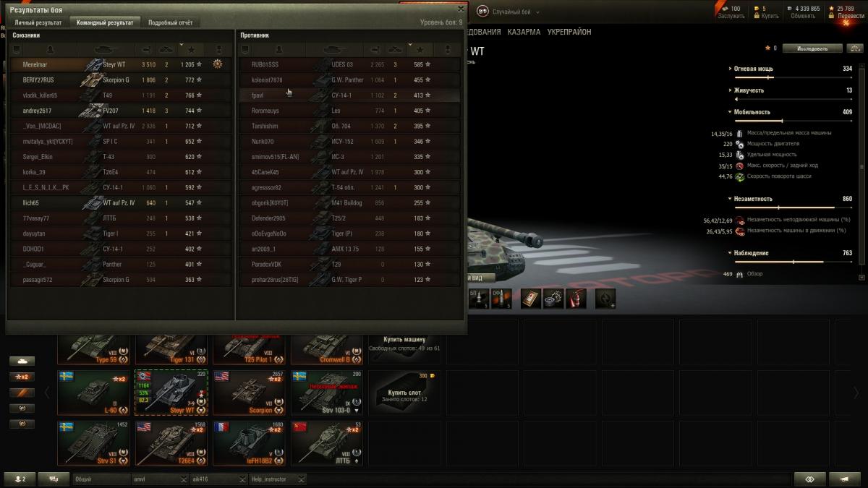Sort allies by player name column
868x488 pixels.
click(x=50, y=49)
